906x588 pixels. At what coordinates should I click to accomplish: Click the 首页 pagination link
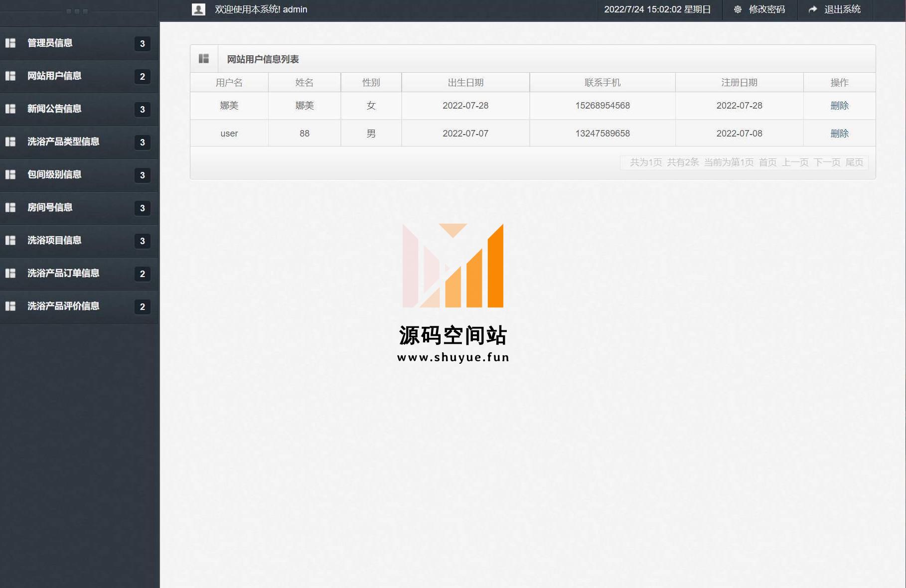coord(767,162)
